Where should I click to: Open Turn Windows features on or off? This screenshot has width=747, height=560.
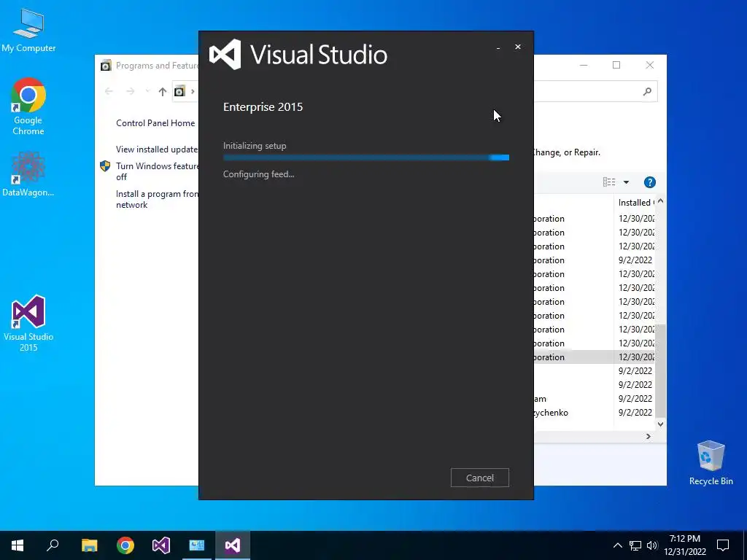point(157,171)
